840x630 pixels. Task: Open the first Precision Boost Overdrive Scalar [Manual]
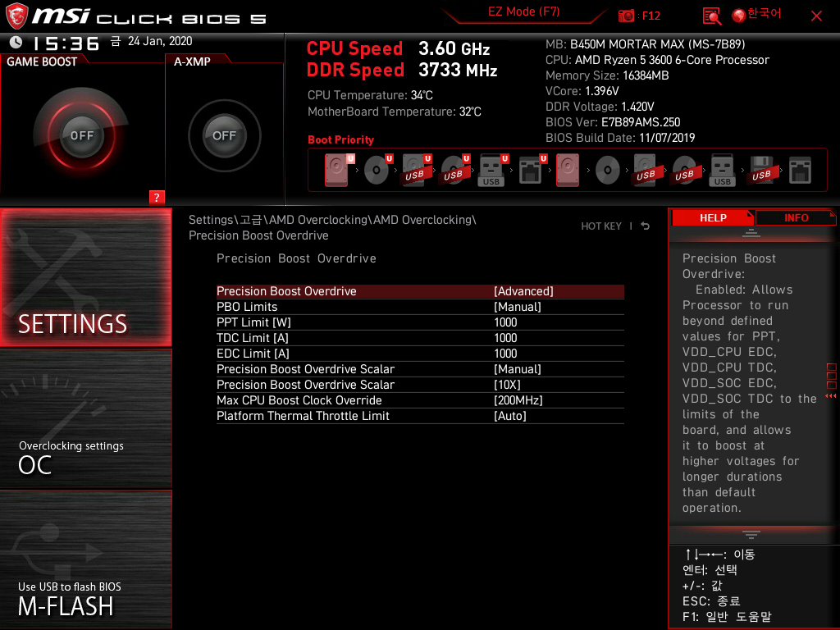tap(420, 369)
